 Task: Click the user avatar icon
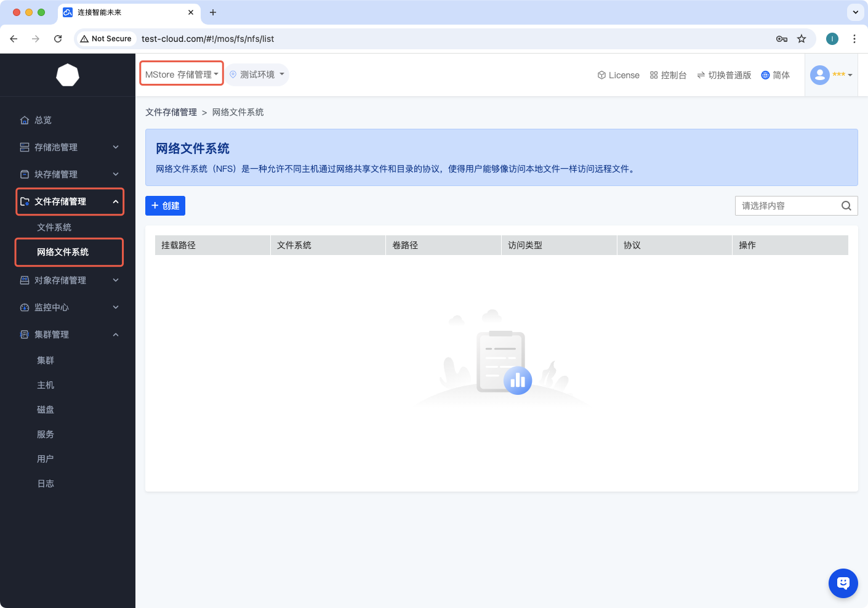[820, 75]
